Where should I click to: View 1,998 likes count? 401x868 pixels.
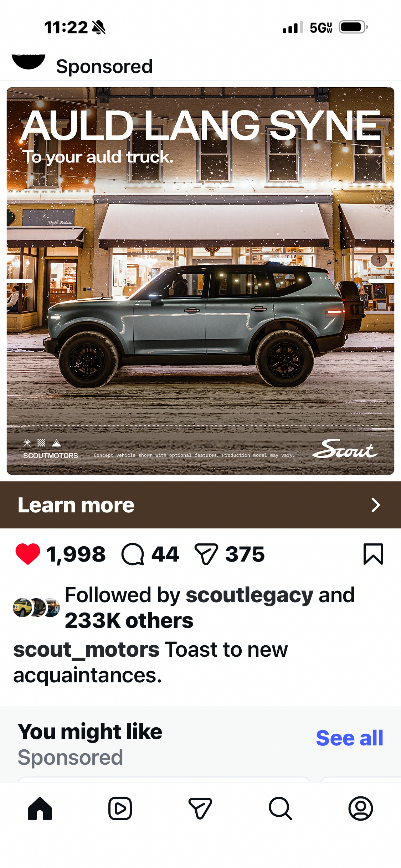(76, 554)
